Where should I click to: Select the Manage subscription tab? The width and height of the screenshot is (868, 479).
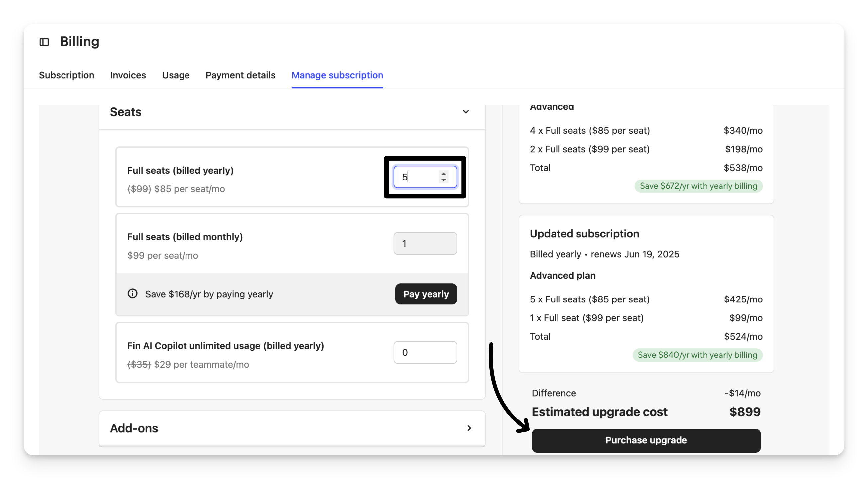(337, 75)
